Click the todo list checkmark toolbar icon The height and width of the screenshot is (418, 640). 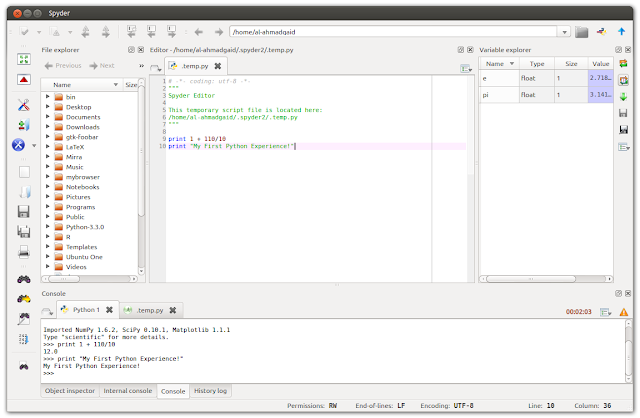coord(24,31)
